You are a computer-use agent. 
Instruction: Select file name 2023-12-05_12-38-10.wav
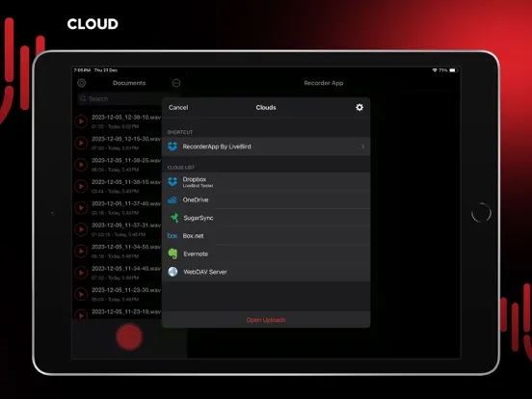click(x=126, y=117)
